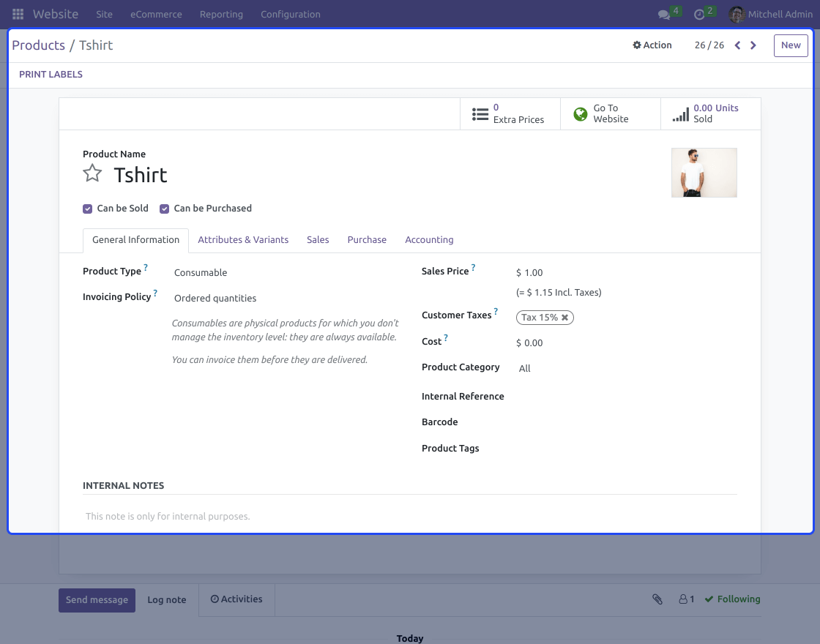
Task: Click the Units Sold bar chart icon
Action: coord(681,114)
